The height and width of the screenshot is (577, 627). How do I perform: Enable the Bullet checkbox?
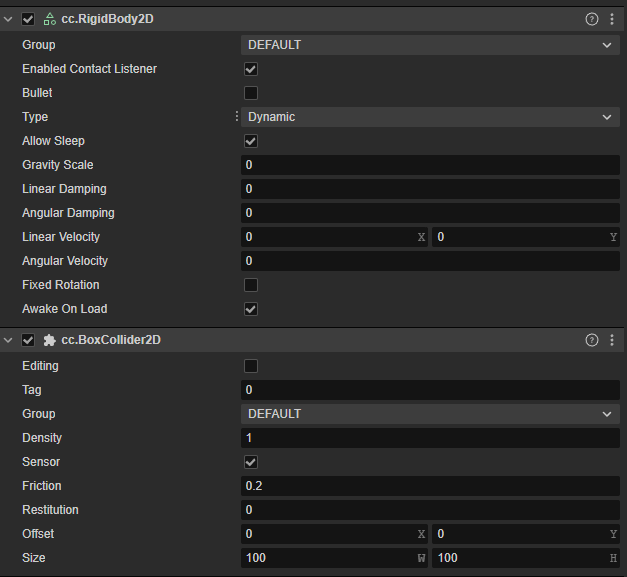click(251, 93)
